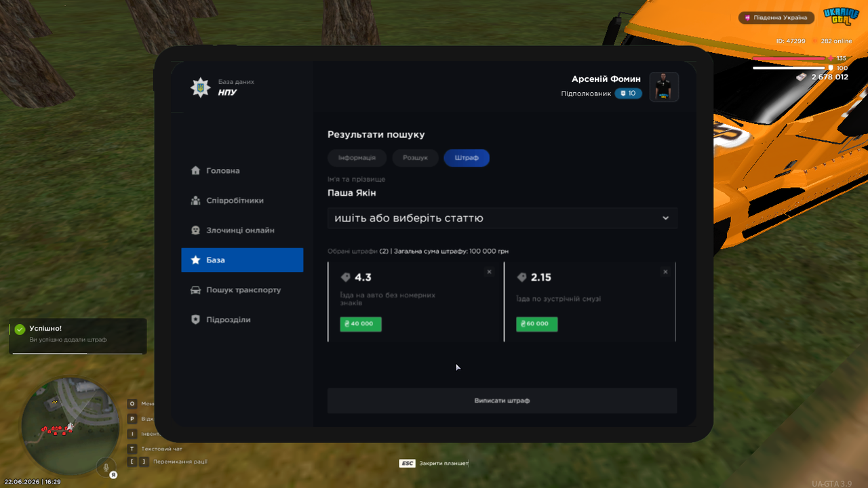This screenshot has height=488, width=868.
Task: Click the tag icon on fine 2.15
Action: tap(521, 277)
